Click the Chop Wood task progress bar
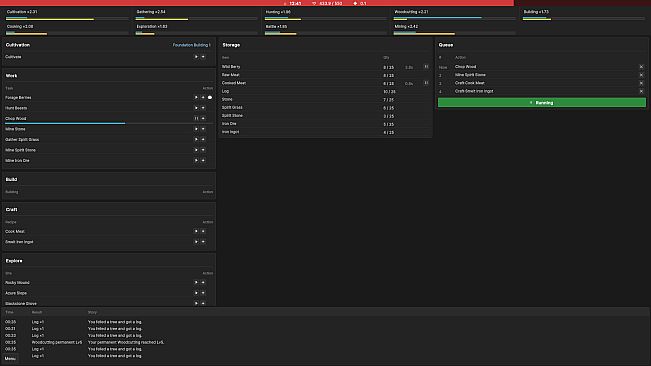The image size is (651, 366). click(x=109, y=123)
